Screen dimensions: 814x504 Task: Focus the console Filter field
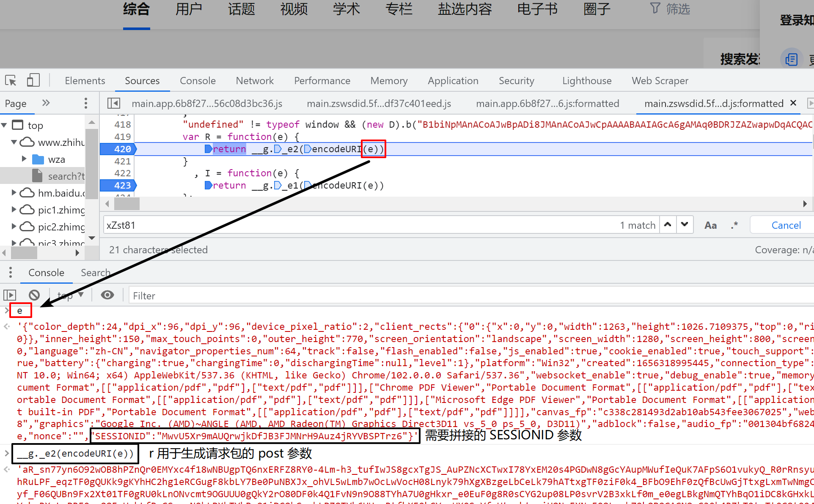tap(472, 296)
